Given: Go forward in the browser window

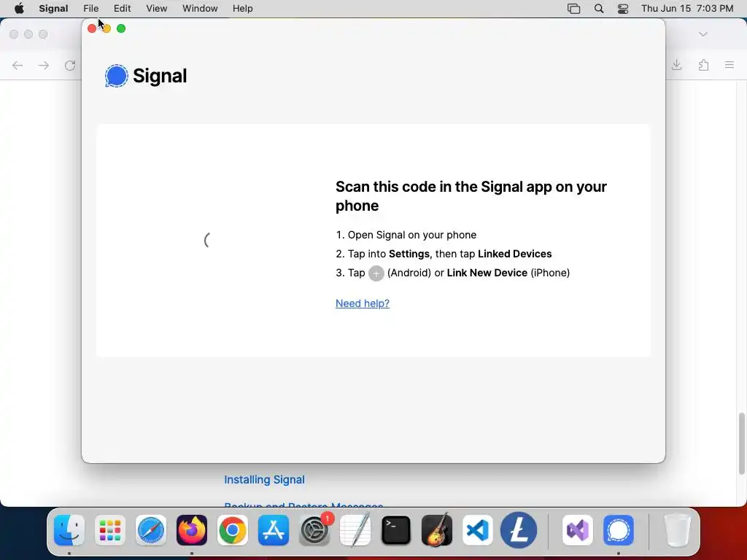Looking at the screenshot, I should point(43,65).
